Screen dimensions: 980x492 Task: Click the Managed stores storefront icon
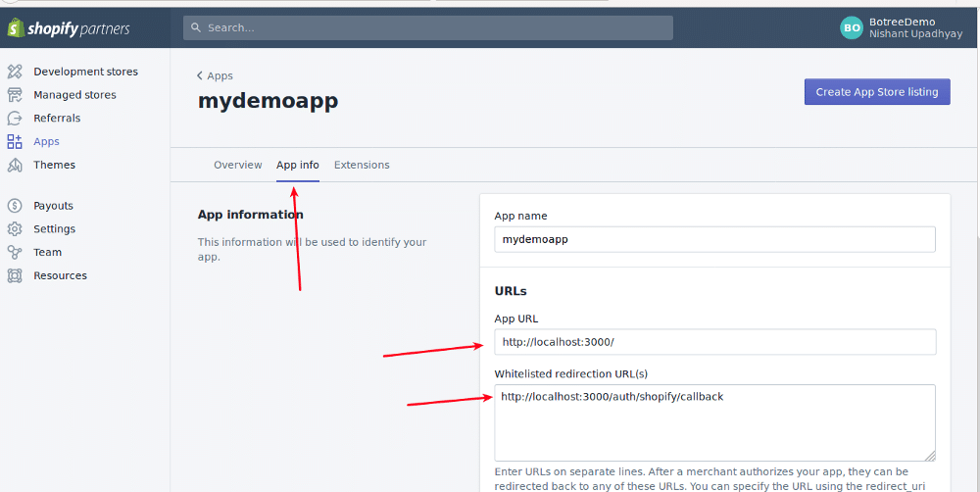(15, 95)
